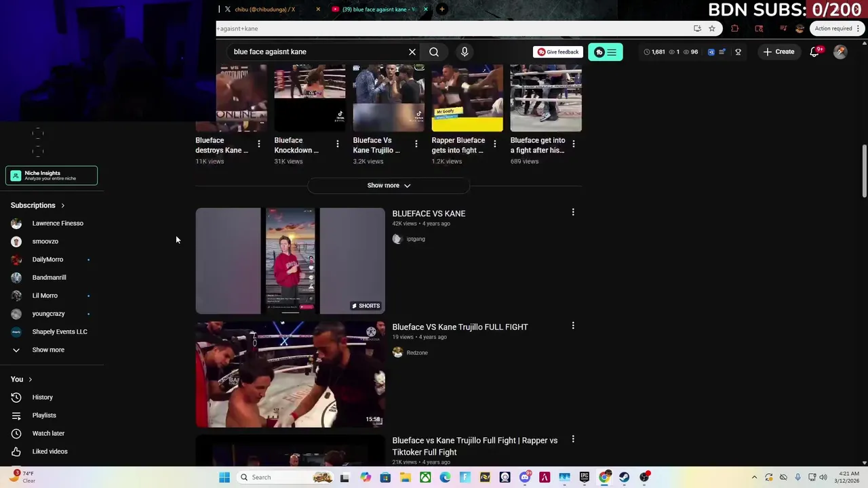Open more actions for Blueface VS Kane Trujillo FULL FIGHT
The image size is (868, 488).
573,326
